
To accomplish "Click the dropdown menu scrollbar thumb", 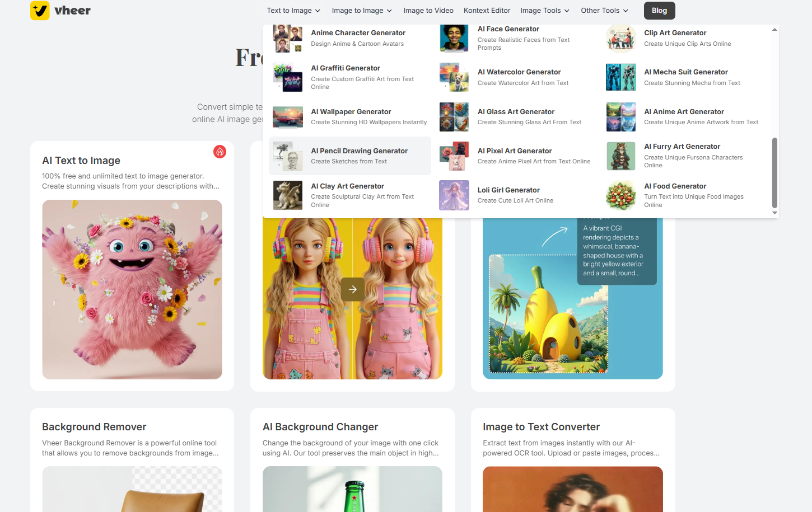I will coord(774,173).
